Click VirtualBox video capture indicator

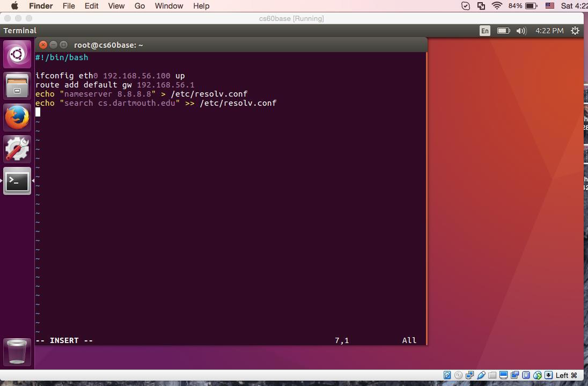(515, 375)
